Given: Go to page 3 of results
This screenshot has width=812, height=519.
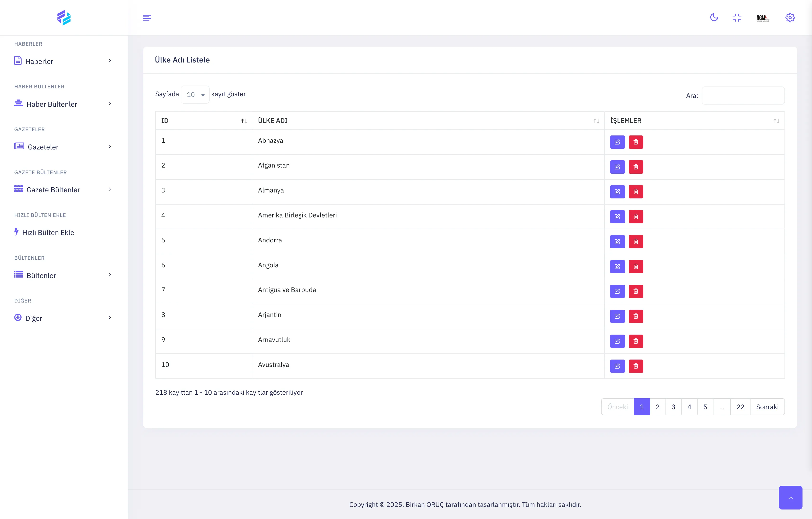Looking at the screenshot, I should tap(673, 407).
